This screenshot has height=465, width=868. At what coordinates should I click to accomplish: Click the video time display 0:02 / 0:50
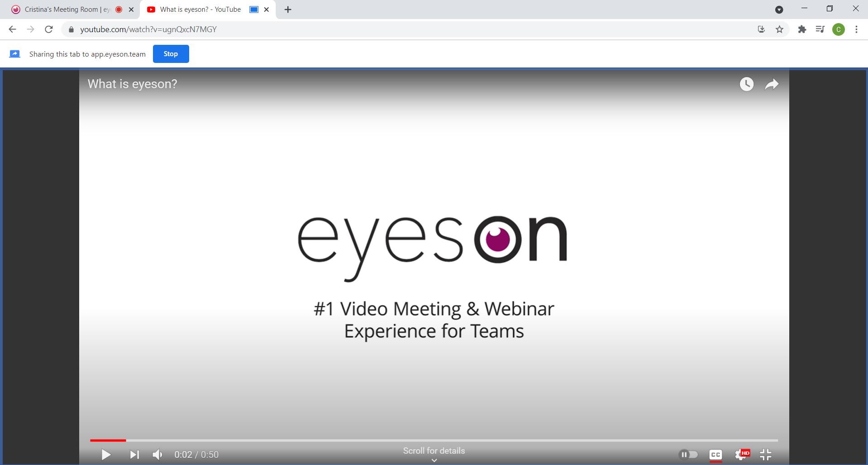(196, 455)
